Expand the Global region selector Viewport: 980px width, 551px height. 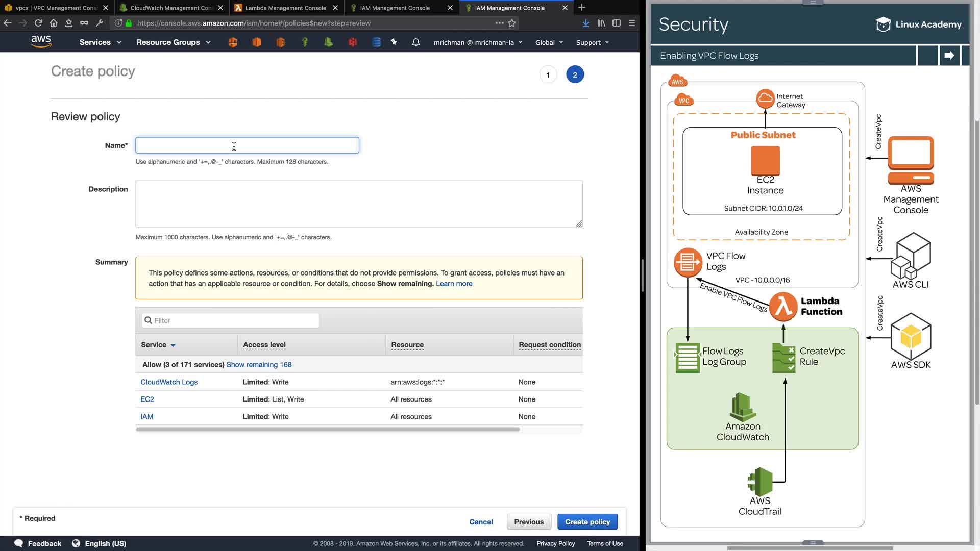click(x=549, y=42)
